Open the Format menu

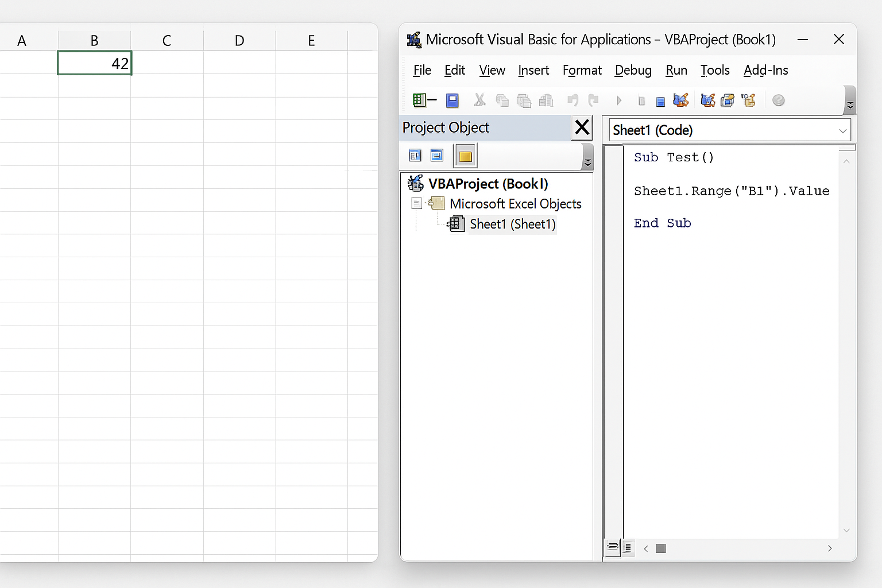[x=582, y=70]
